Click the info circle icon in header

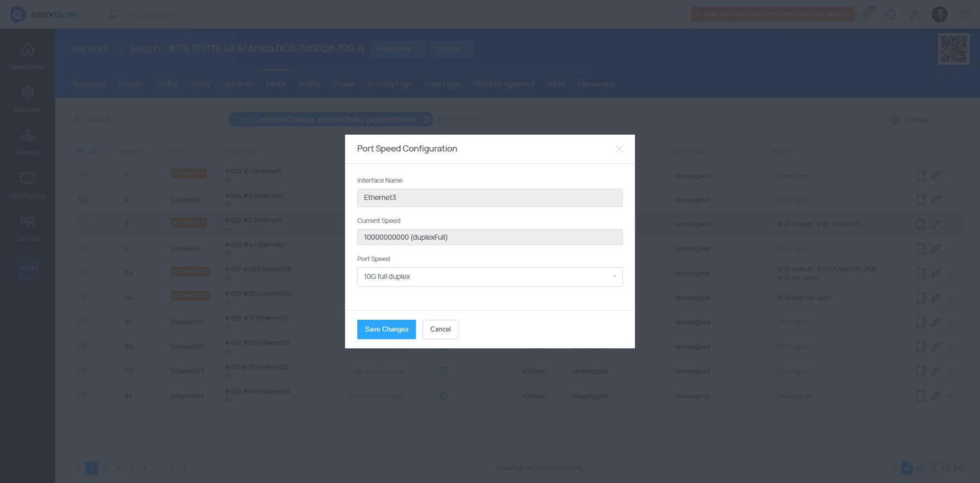[891, 14]
